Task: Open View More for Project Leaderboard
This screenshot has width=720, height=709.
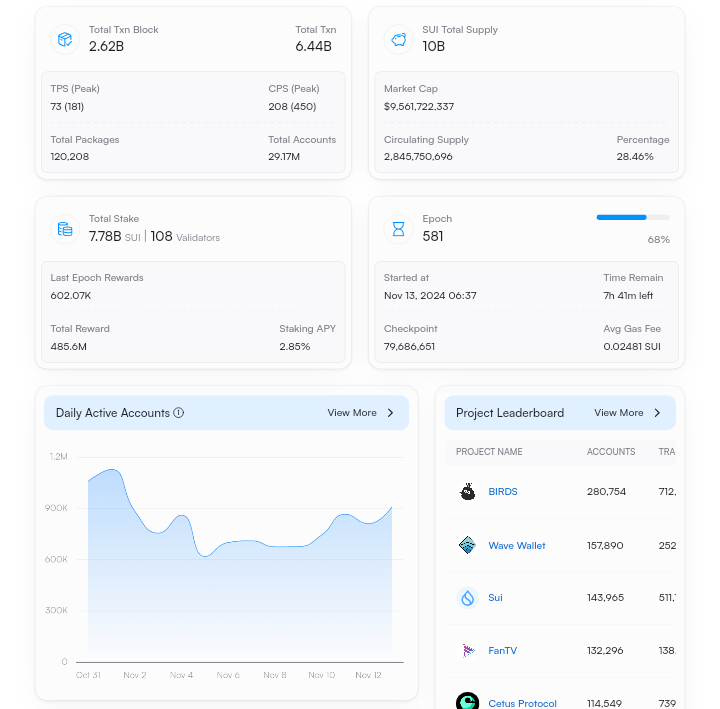Action: point(619,413)
